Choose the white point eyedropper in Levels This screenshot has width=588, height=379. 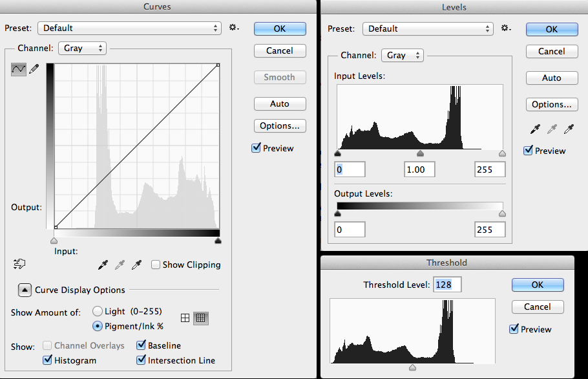click(569, 130)
